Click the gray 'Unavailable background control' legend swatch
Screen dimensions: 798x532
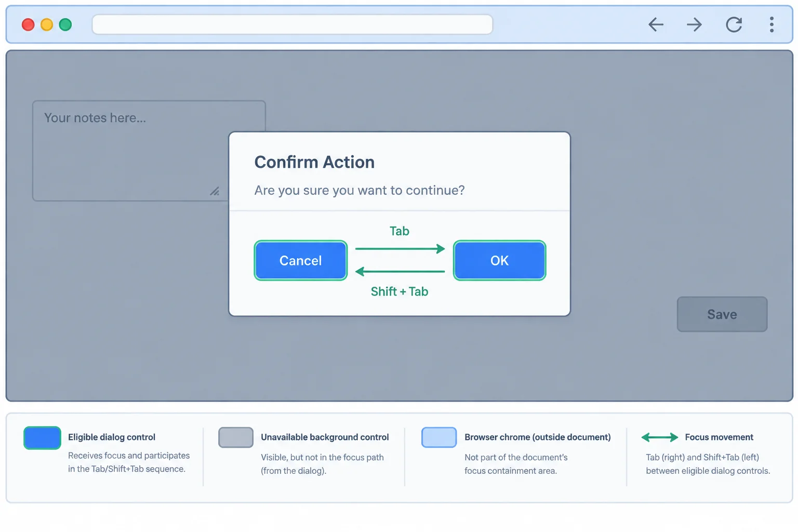tap(236, 437)
